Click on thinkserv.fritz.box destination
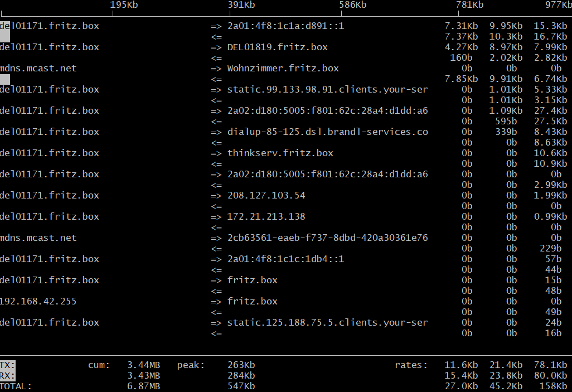 tap(280, 153)
